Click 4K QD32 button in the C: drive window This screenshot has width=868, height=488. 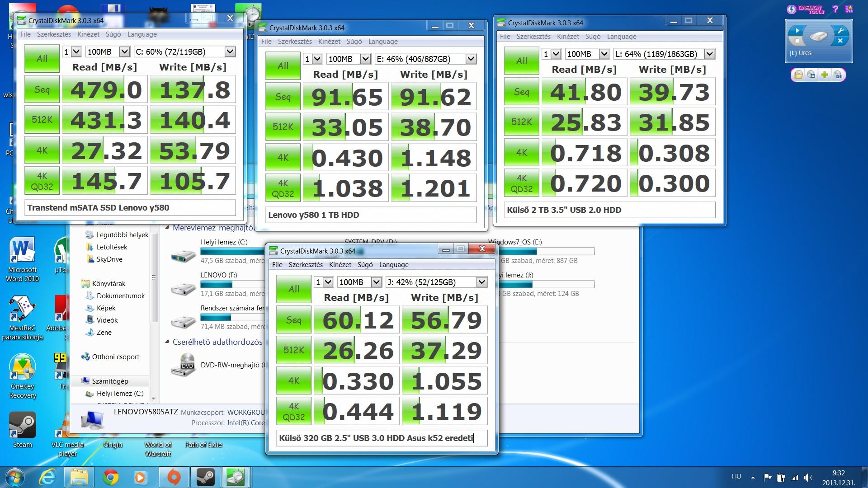click(x=42, y=181)
